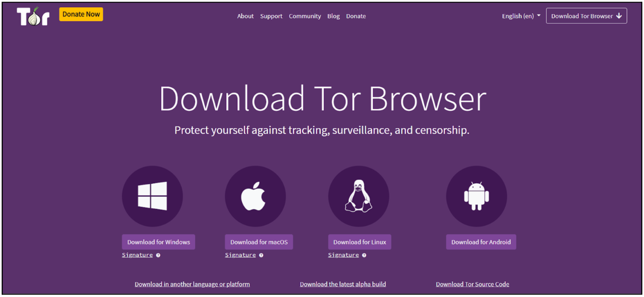
Task: Open the About menu item
Action: click(x=245, y=16)
